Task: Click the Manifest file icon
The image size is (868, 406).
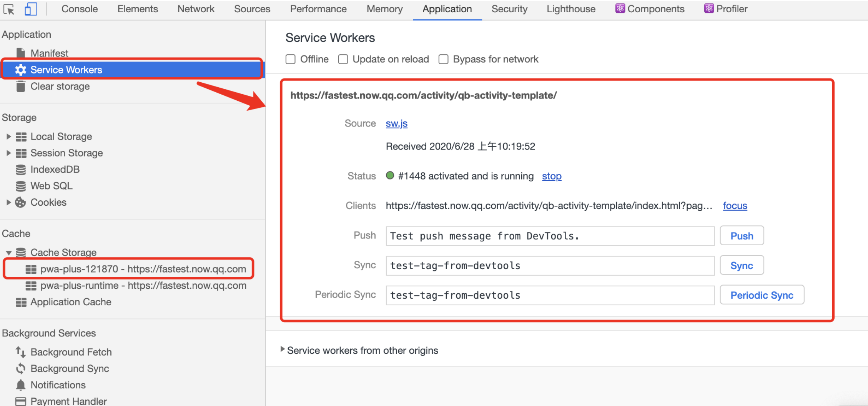Action: point(21,53)
